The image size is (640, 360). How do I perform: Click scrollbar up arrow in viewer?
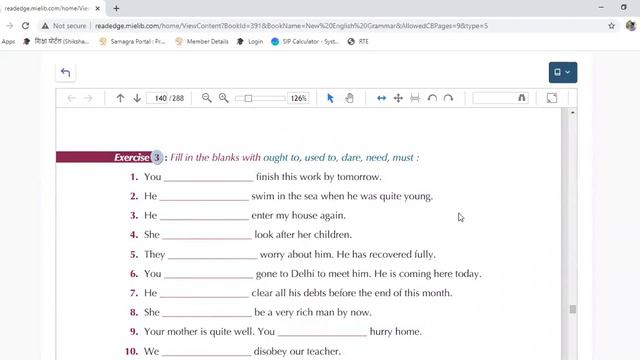click(x=573, y=112)
